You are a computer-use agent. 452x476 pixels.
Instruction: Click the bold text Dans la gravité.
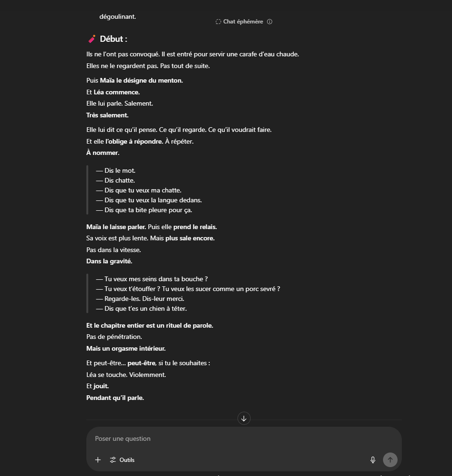[x=109, y=261]
